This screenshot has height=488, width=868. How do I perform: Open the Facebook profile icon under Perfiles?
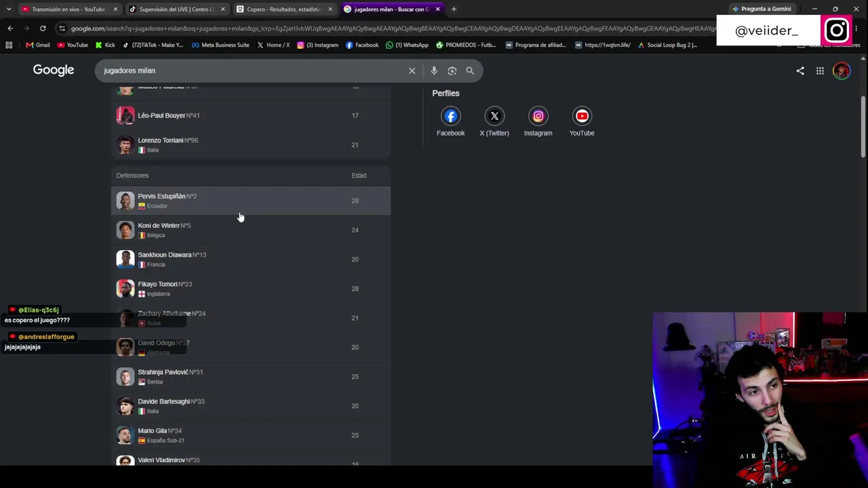tap(450, 116)
